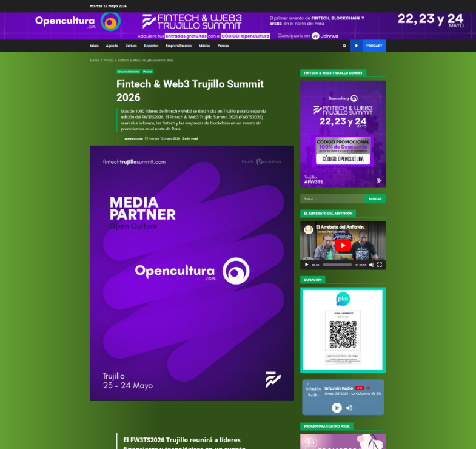Click the 22, 23 y 24 MAYO text in the top banner
The width and height of the screenshot is (476, 449).
431,21
